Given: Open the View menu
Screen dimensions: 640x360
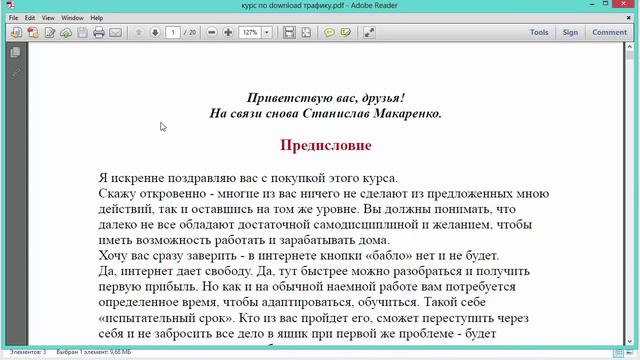Looking at the screenshot, I should point(48,18).
